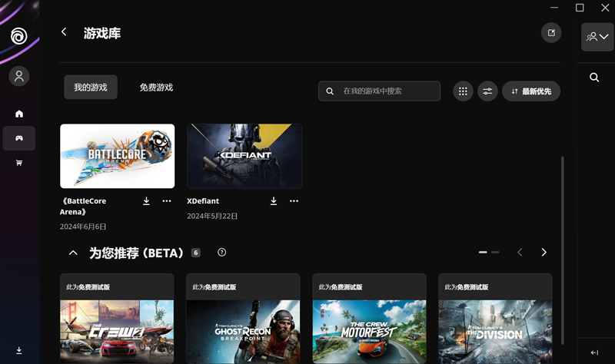
Task: Click the recommendation count badge 6
Action: (x=196, y=253)
